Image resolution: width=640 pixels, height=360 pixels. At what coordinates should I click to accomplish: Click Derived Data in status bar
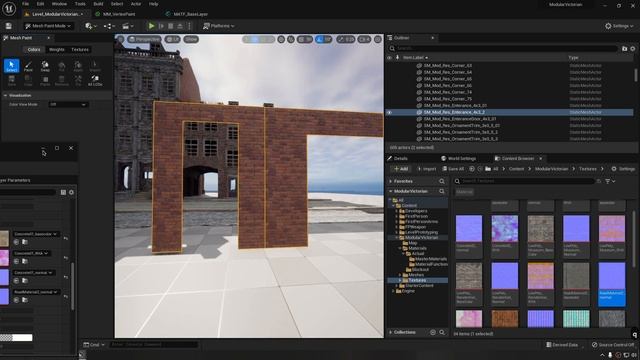point(562,345)
